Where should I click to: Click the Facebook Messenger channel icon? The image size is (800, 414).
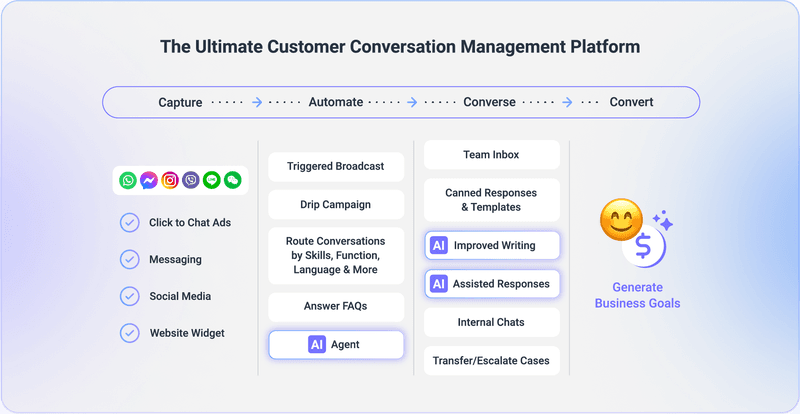(x=149, y=180)
